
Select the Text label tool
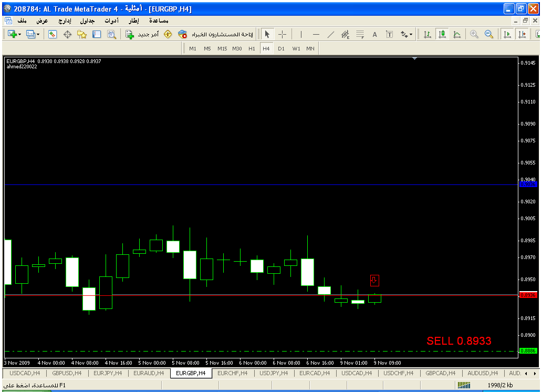[375, 34]
